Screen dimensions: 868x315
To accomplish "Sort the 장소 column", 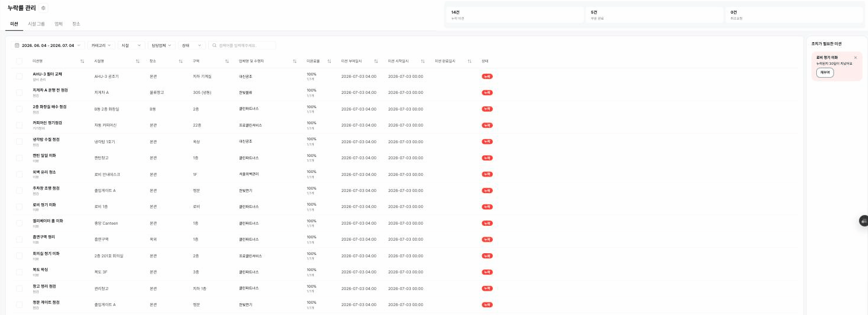I will click(x=181, y=61).
